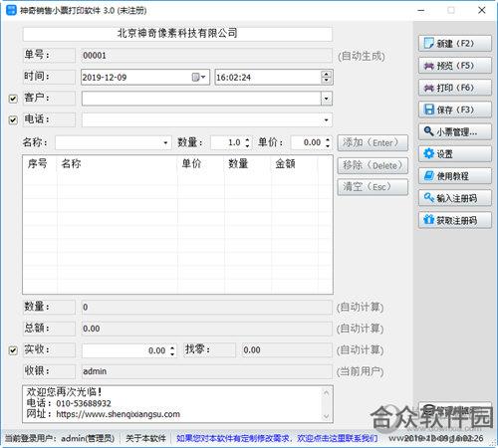The height and width of the screenshot is (448, 498).
Task: Click the 找零 change field 0.00
Action: point(287,350)
